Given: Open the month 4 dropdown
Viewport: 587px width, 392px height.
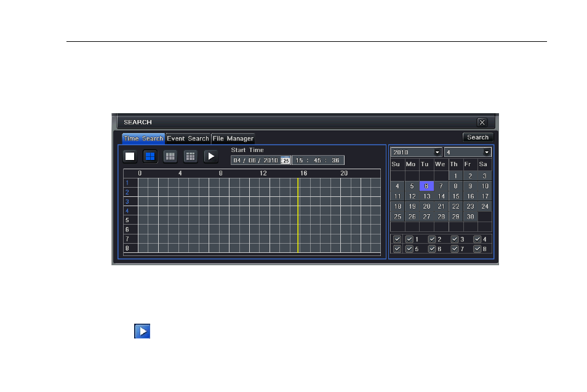Looking at the screenshot, I should pos(468,153).
